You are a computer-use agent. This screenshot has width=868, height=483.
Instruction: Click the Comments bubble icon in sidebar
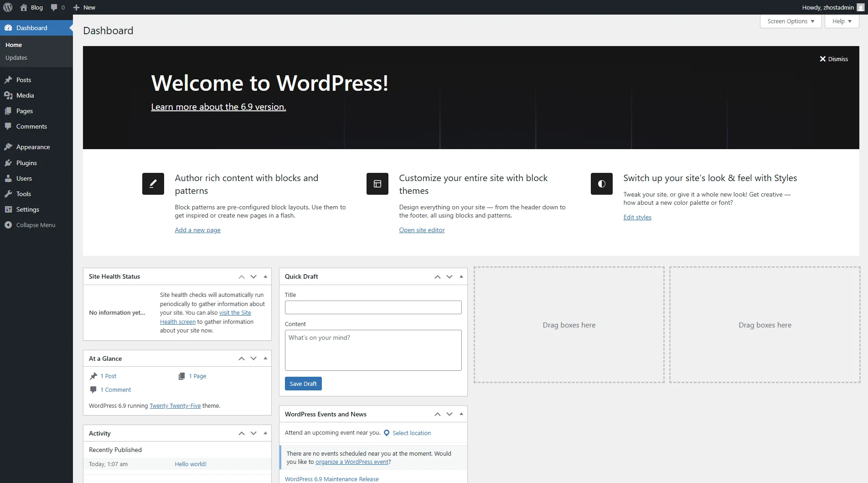pos(8,126)
